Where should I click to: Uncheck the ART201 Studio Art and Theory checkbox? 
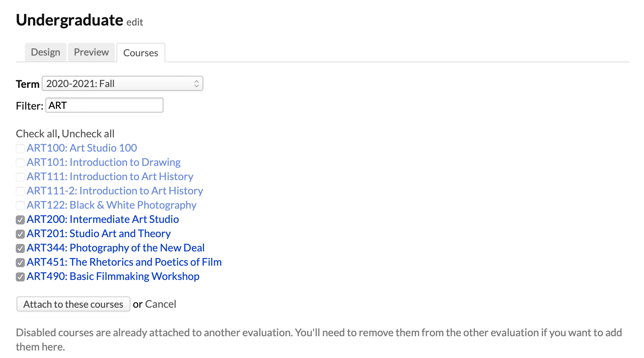[x=20, y=234]
